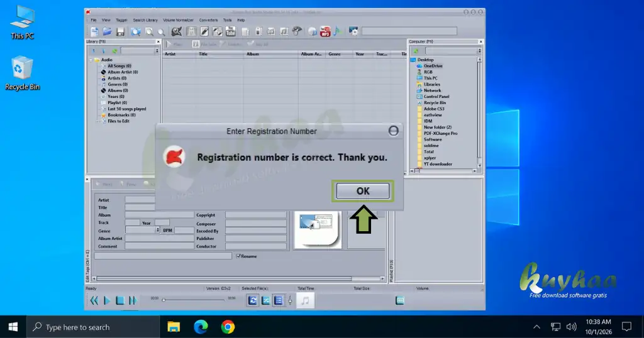Select PDF-XChange Pro folder
This screenshot has width=644, height=338.
440,133
